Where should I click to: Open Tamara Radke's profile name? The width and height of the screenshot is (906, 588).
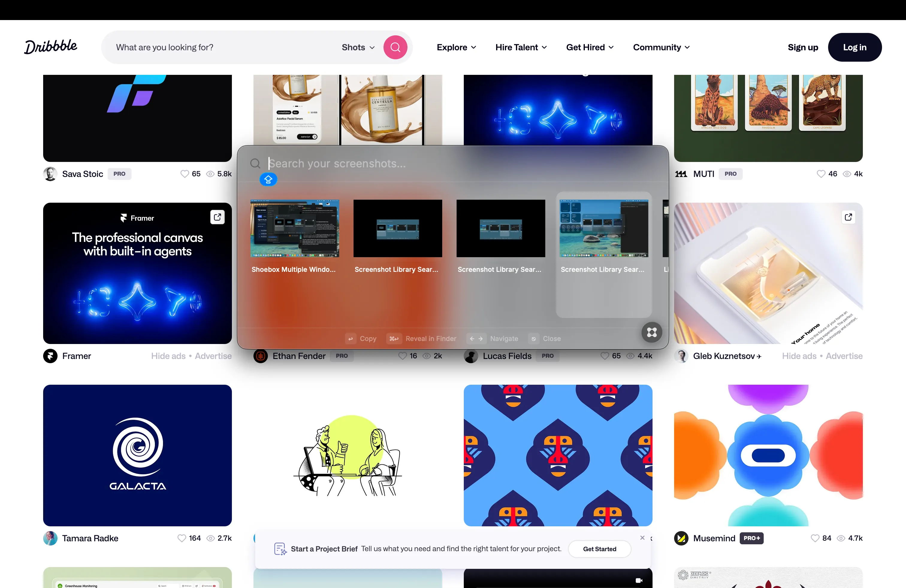click(90, 538)
